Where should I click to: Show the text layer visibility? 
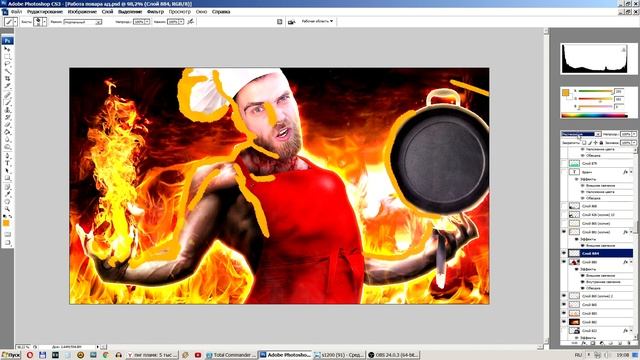(563, 172)
